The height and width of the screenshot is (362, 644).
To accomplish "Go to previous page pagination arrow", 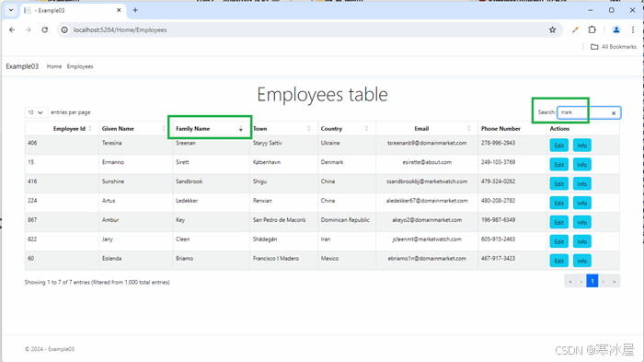I will click(581, 281).
